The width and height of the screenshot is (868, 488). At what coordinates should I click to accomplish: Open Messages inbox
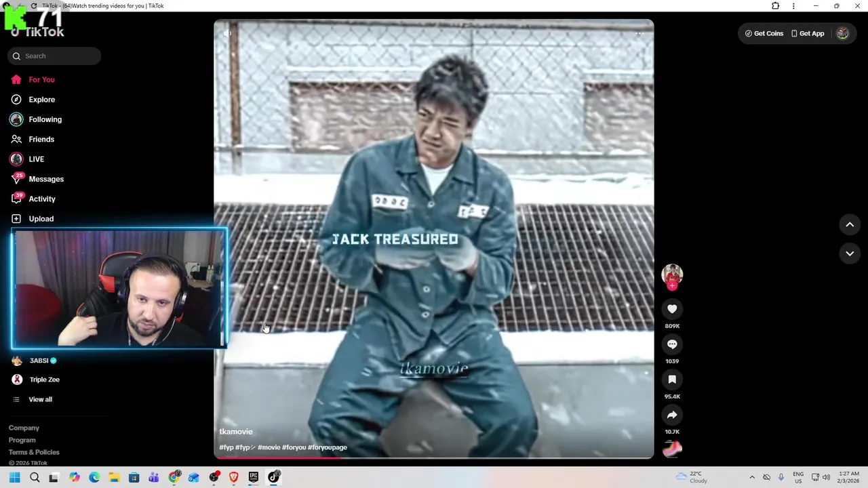pyautogui.click(x=46, y=179)
